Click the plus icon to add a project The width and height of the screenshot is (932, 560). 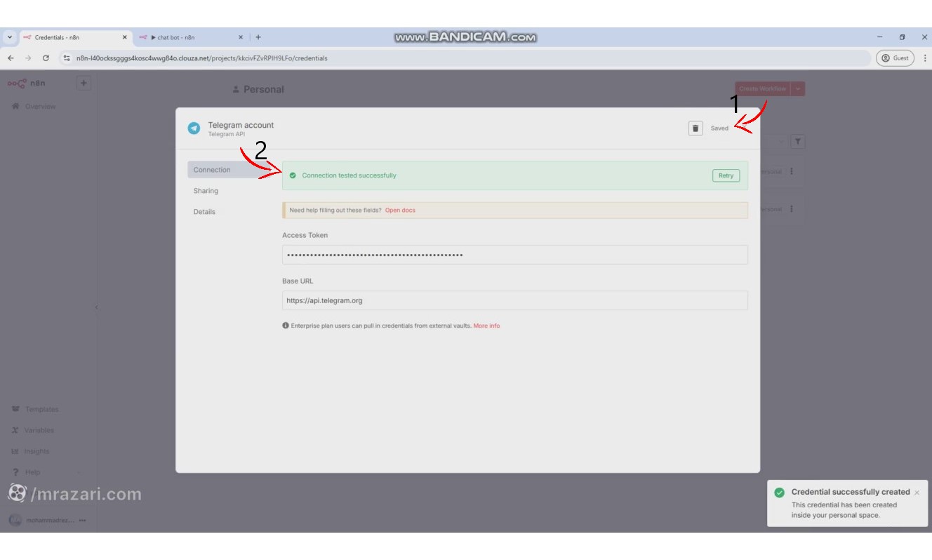point(84,82)
